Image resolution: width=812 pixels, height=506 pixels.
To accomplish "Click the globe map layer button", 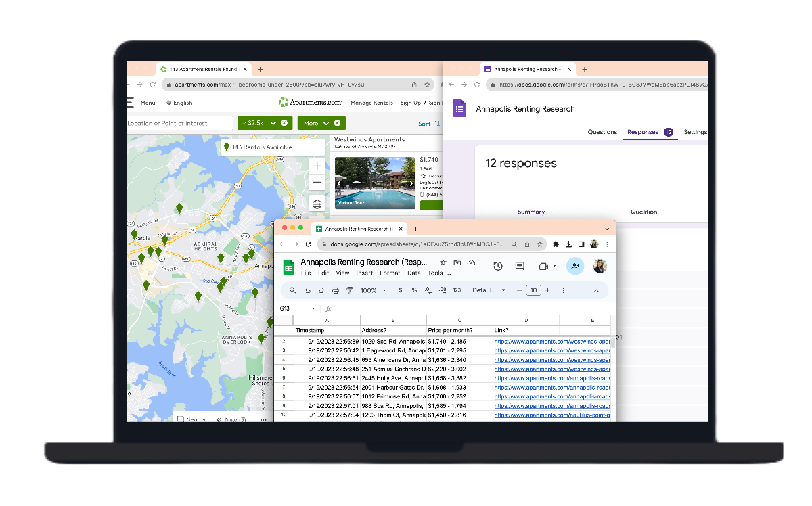I will coord(317,204).
